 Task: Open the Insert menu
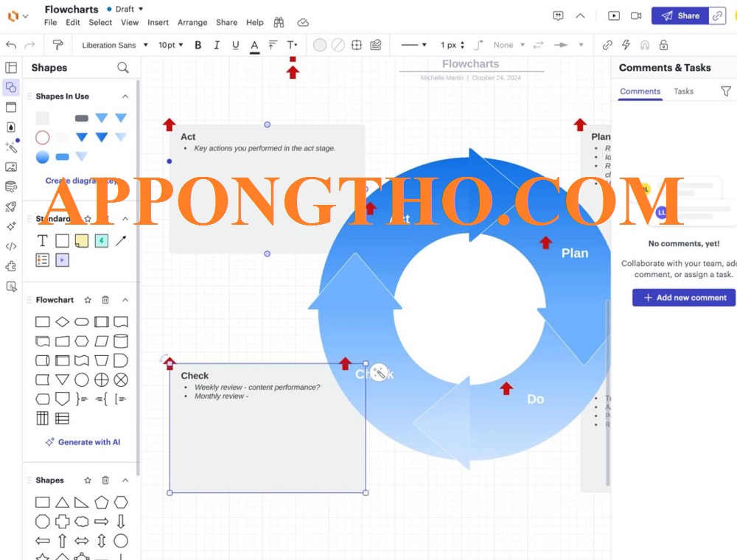coord(158,22)
